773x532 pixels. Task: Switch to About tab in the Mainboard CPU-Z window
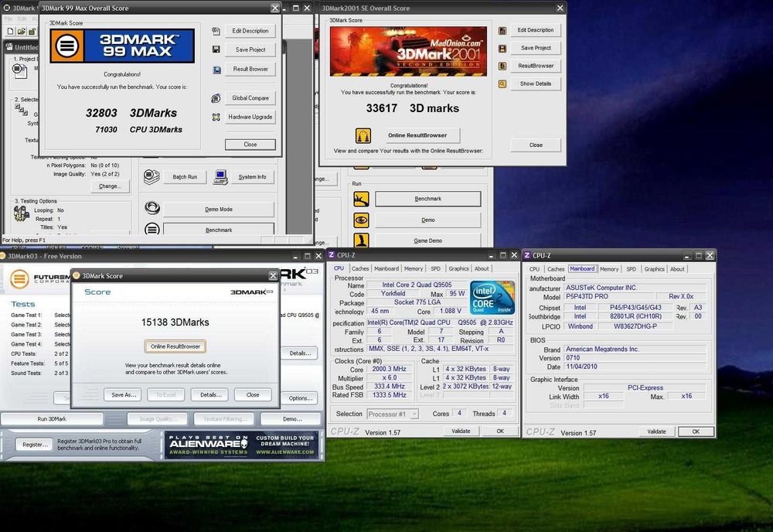pyautogui.click(x=677, y=269)
